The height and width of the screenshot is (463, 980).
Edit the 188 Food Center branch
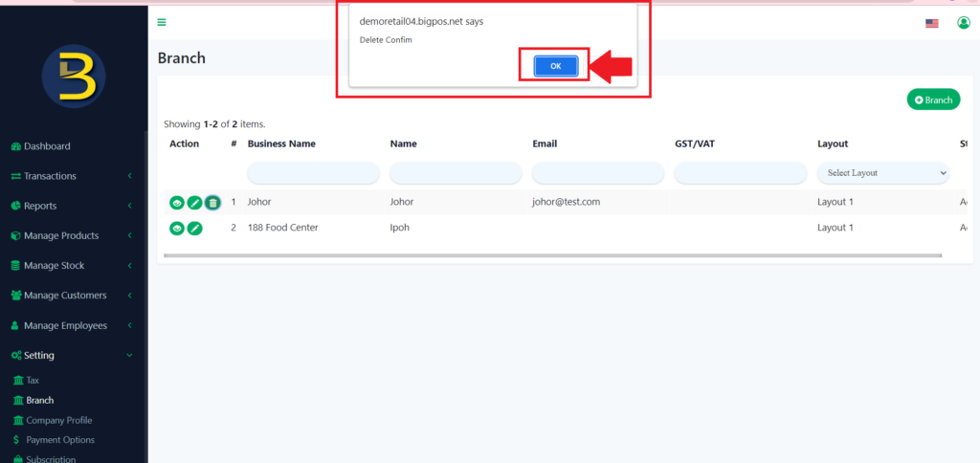[x=194, y=228]
